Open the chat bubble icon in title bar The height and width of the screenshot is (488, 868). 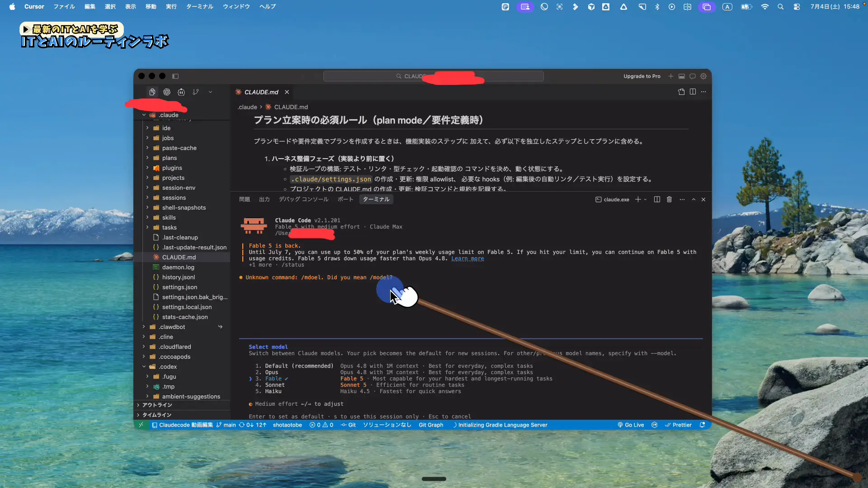[x=693, y=76]
